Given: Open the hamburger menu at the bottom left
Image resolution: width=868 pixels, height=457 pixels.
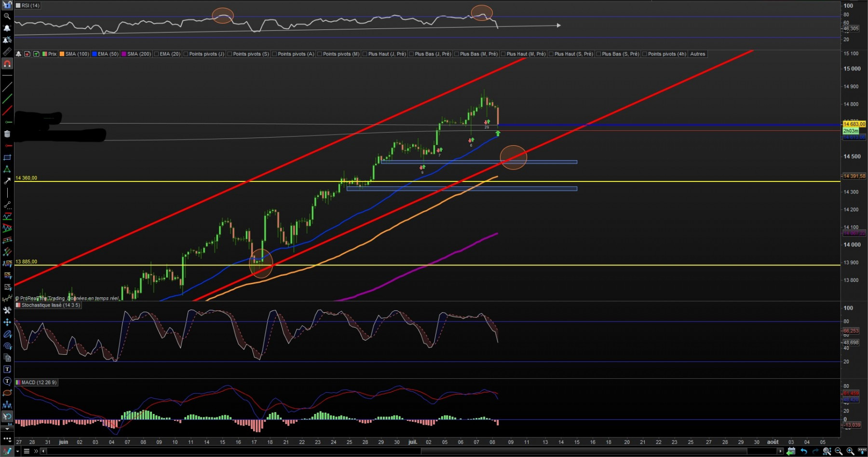Looking at the screenshot, I should 27,451.
